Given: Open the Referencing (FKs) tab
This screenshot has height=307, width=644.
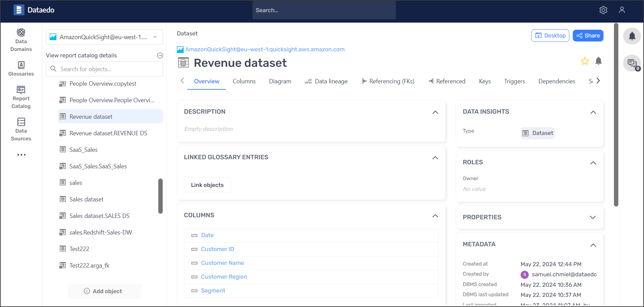Looking at the screenshot, I should coord(388,81).
